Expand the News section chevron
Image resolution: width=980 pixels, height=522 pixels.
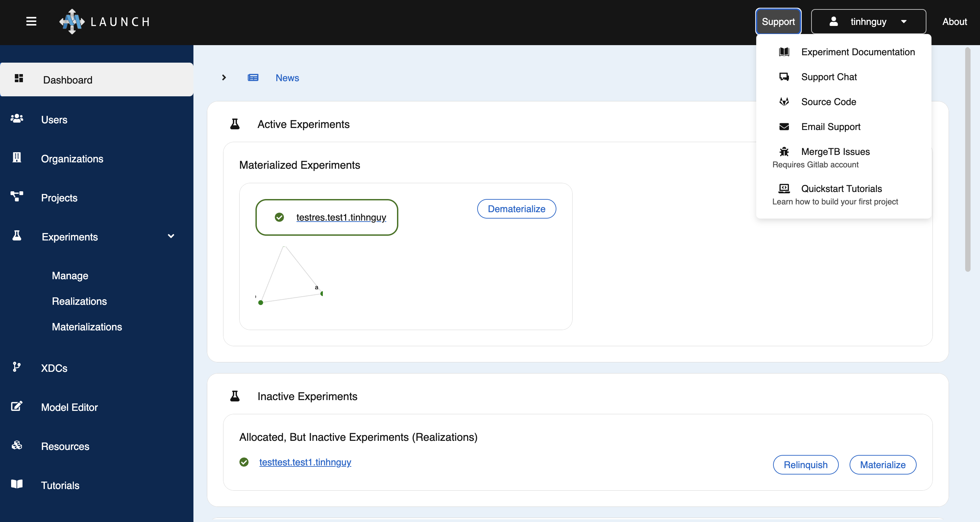click(x=224, y=77)
